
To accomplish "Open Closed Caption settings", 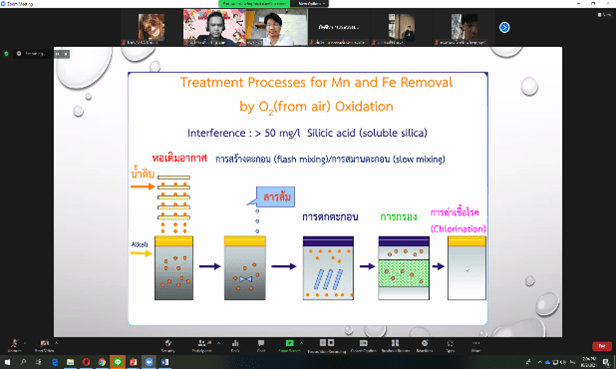I will point(363,345).
